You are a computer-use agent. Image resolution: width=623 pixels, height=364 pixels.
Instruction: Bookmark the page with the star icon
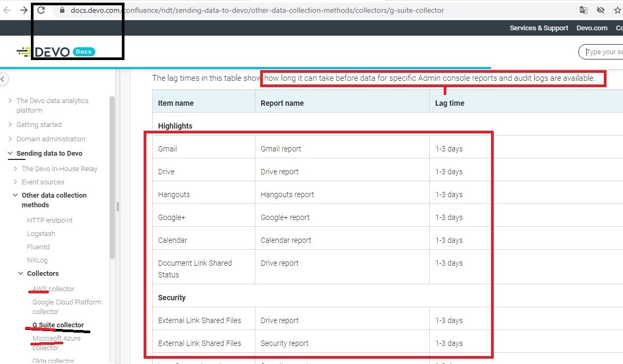click(x=618, y=10)
